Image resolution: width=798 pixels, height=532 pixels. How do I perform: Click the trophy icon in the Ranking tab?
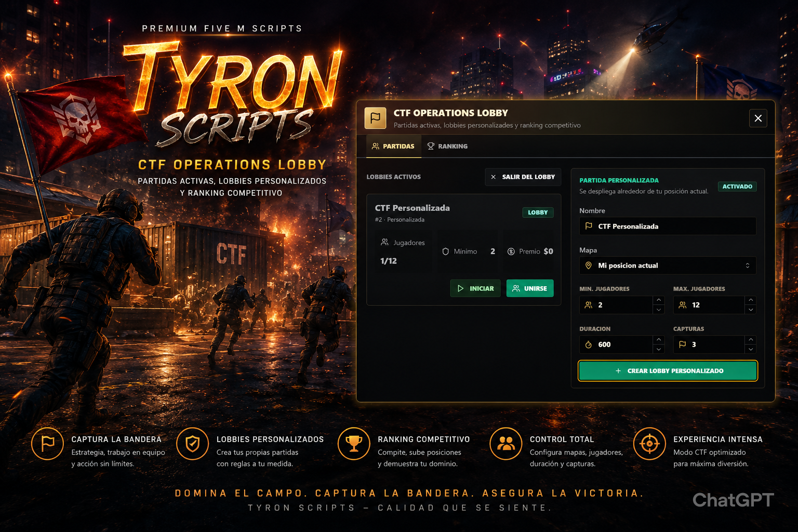[x=431, y=147]
